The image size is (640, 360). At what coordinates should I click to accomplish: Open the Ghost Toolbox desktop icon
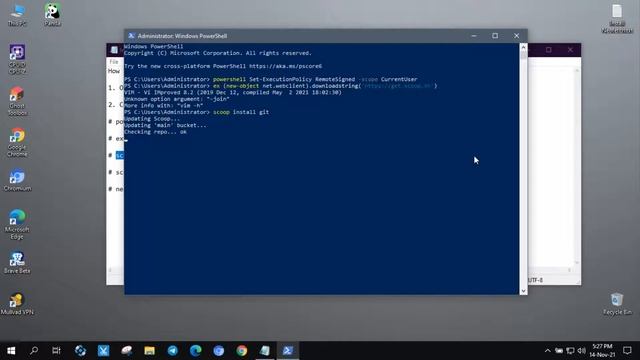pos(17,101)
